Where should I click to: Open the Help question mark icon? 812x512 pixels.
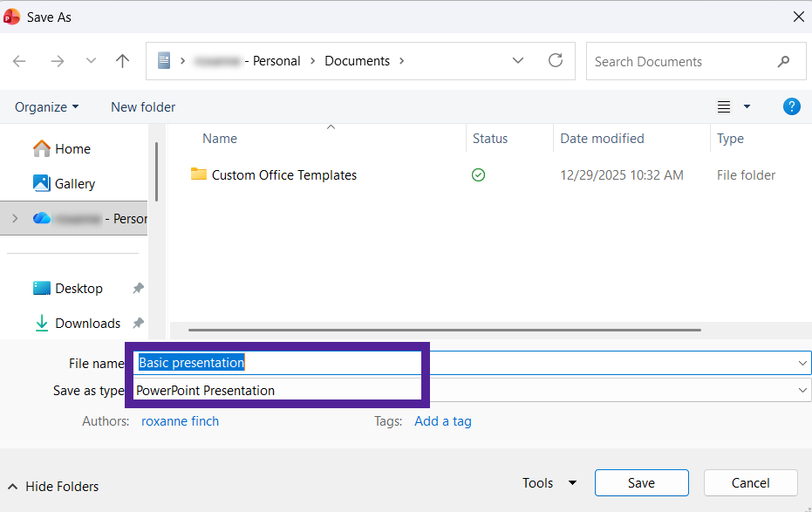tap(791, 106)
